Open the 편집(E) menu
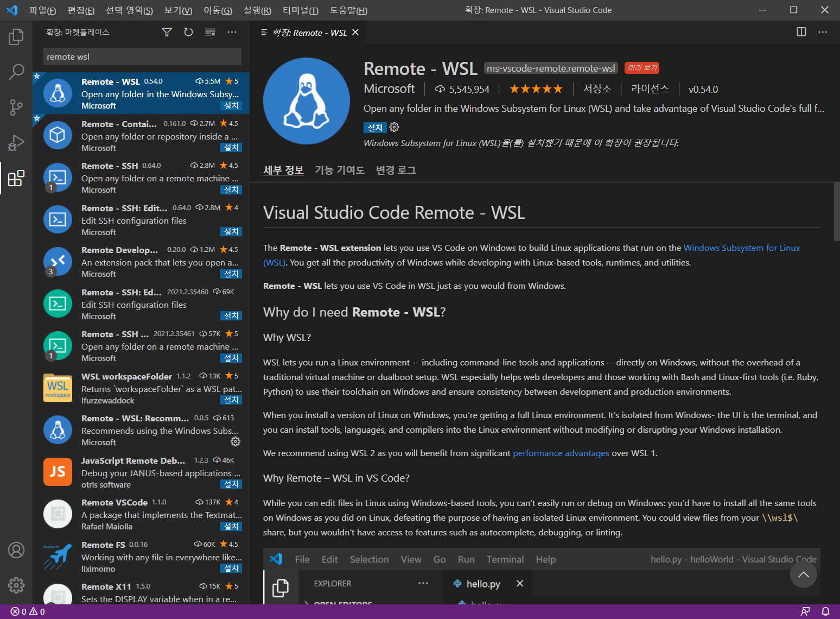The image size is (840, 619). point(81,10)
